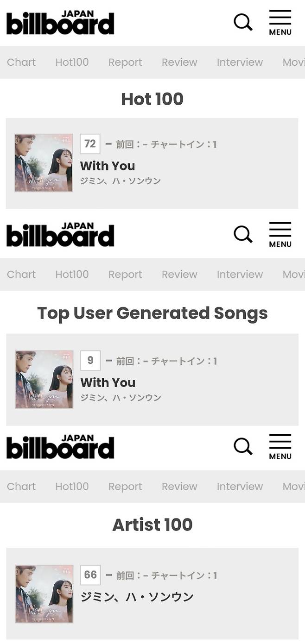Open search icon in the header above Hot 100
The height and width of the screenshot is (644, 305).
click(243, 22)
